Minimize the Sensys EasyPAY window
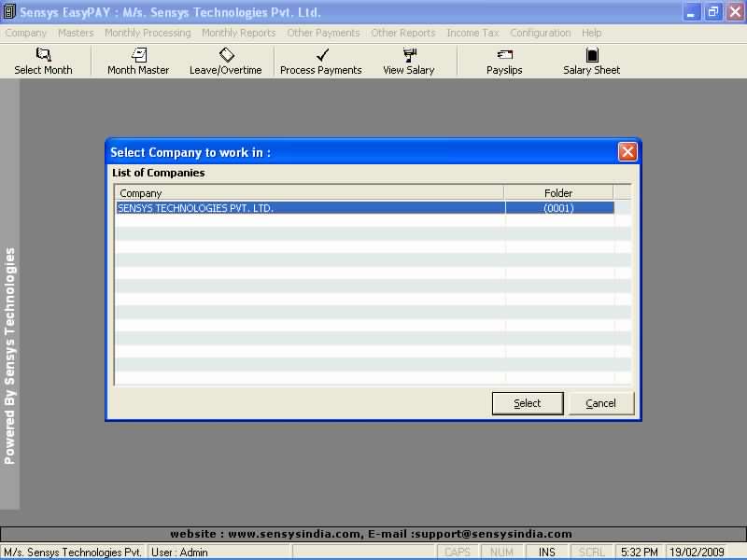 (691, 12)
